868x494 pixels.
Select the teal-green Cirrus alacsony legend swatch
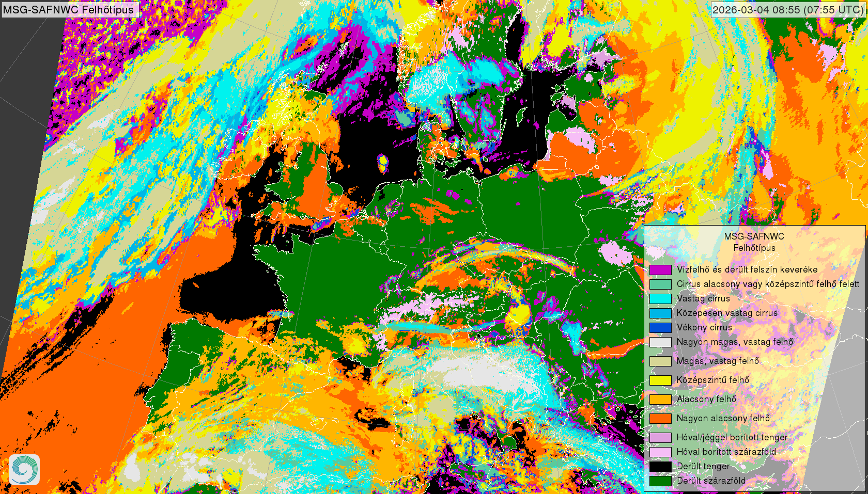point(660,284)
